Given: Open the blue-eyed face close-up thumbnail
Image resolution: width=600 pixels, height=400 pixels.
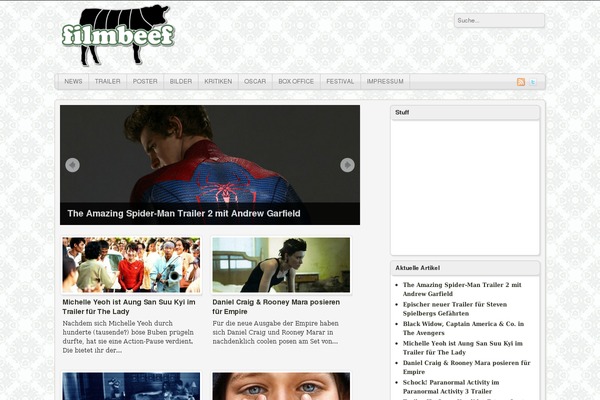Looking at the screenshot, I should point(281,386).
